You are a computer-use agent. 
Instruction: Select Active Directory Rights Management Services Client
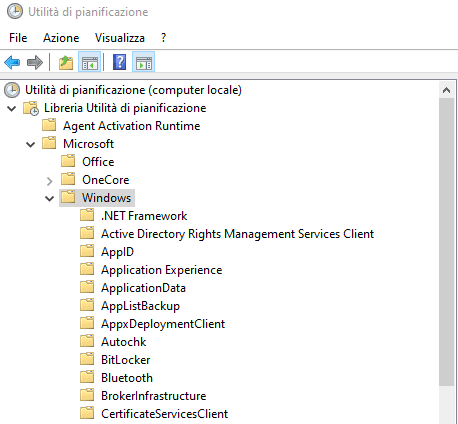237,234
